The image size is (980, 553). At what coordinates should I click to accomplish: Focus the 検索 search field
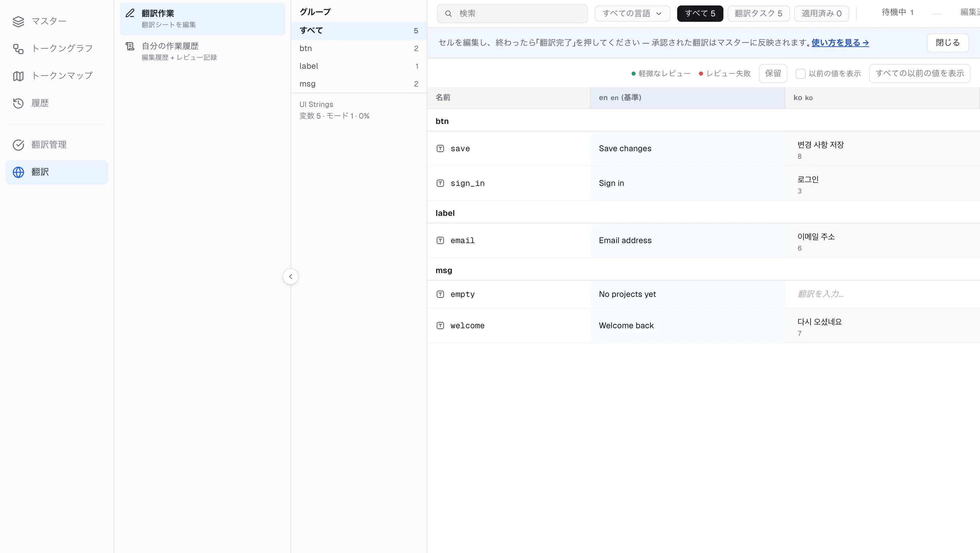pyautogui.click(x=512, y=14)
